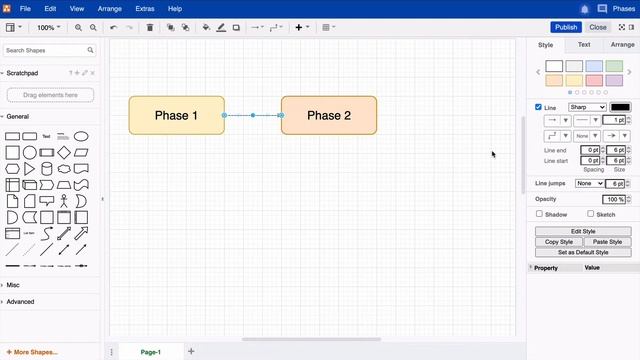Click the Copy Style button
The height and width of the screenshot is (360, 640).
pyautogui.click(x=558, y=242)
